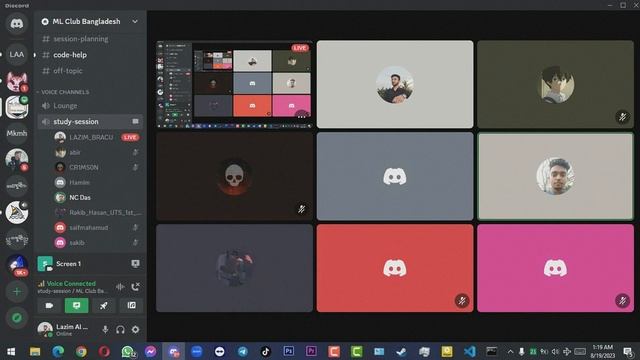
Task: Click the Add a Server plus icon
Action: tap(17, 291)
